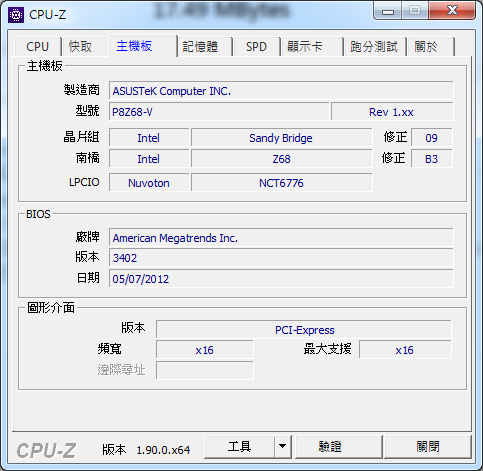Click the CPU-Z app icon in title bar

[x=16, y=15]
